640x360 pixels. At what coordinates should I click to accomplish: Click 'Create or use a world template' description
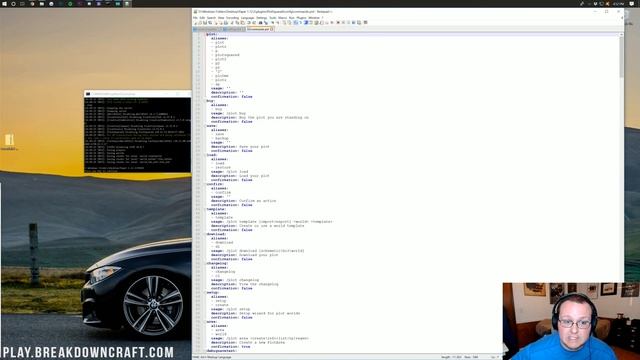pyautogui.click(x=271, y=226)
